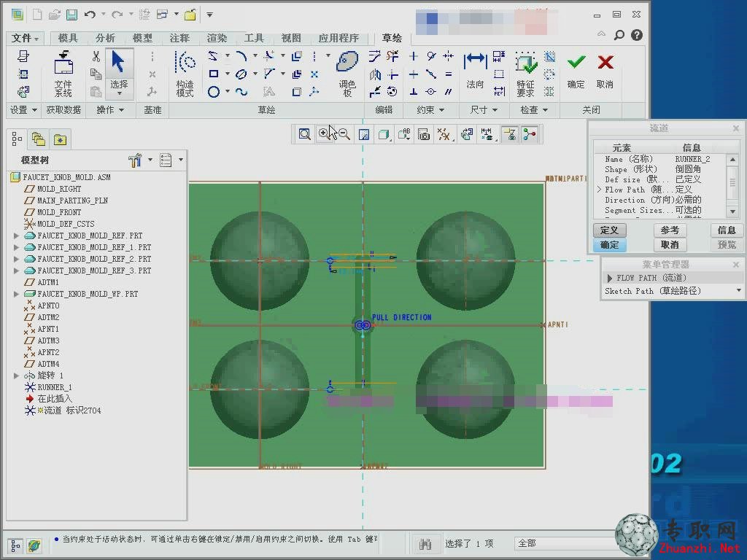The image size is (747, 560).
Task: Click the Refit view icon
Action: pos(304,134)
